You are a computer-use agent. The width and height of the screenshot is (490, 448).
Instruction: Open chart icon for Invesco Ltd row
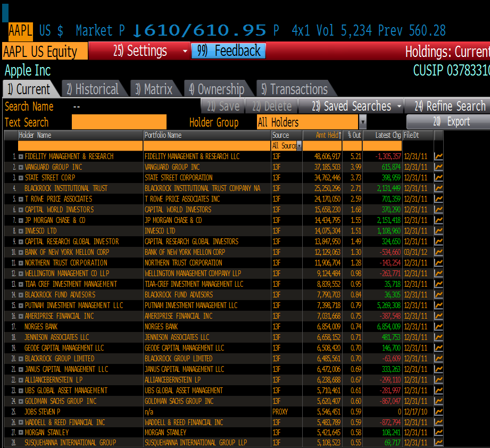pos(438,231)
